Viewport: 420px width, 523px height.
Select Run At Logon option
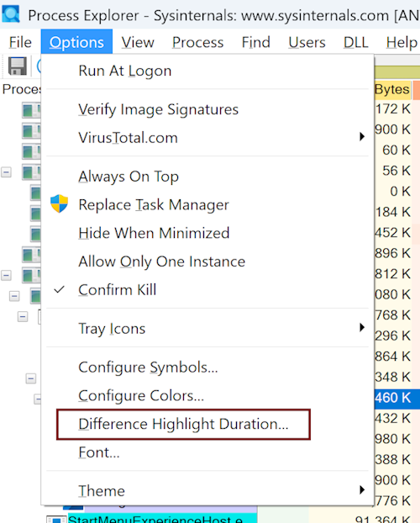coord(207,71)
